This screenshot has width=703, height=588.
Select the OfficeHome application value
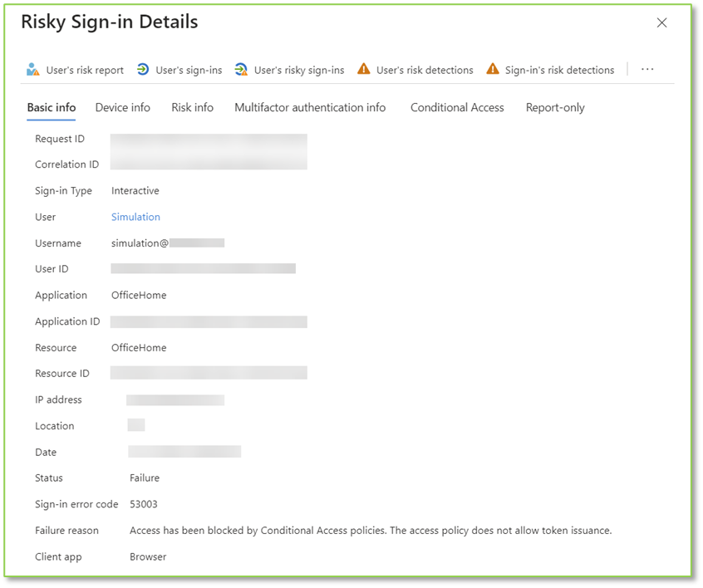click(137, 295)
